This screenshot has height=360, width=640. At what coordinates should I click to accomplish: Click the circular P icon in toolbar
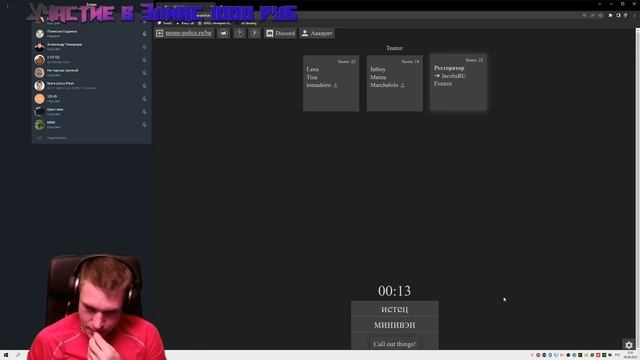pos(254,33)
